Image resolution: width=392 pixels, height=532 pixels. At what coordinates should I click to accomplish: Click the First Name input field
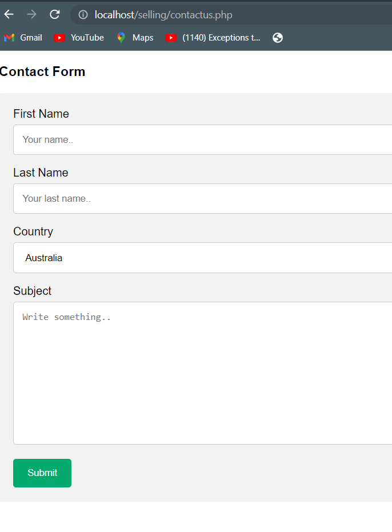click(x=200, y=139)
